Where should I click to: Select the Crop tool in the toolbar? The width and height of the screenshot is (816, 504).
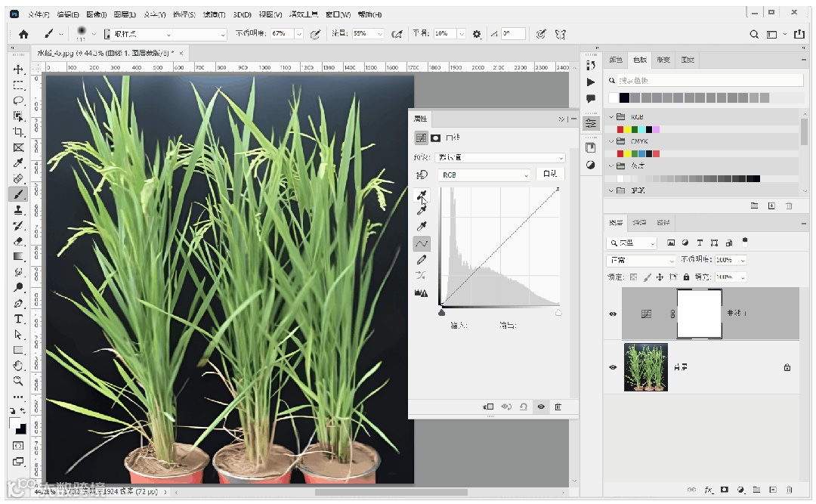pyautogui.click(x=18, y=131)
